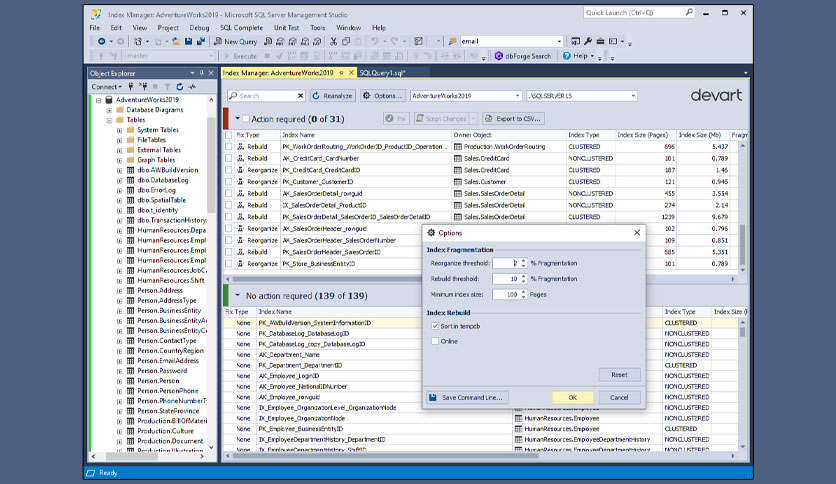The image size is (836, 484).
Task: Clear the Index Manager search box
Action: (x=300, y=96)
